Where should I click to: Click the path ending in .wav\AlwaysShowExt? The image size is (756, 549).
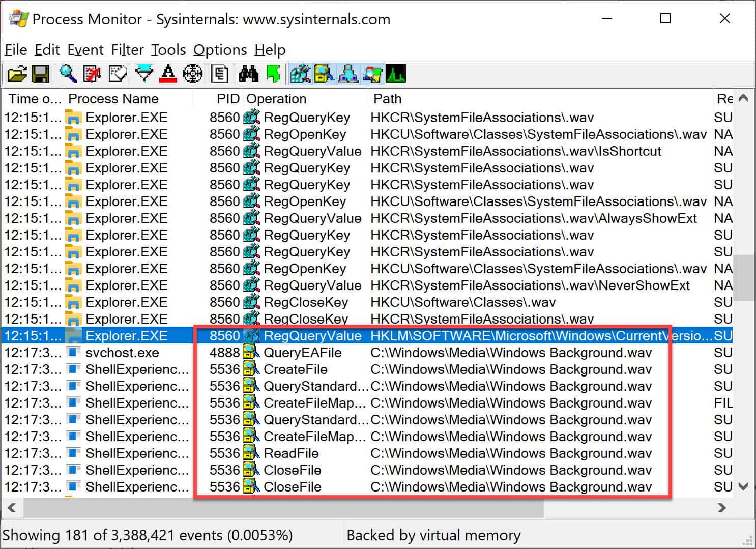coord(534,218)
